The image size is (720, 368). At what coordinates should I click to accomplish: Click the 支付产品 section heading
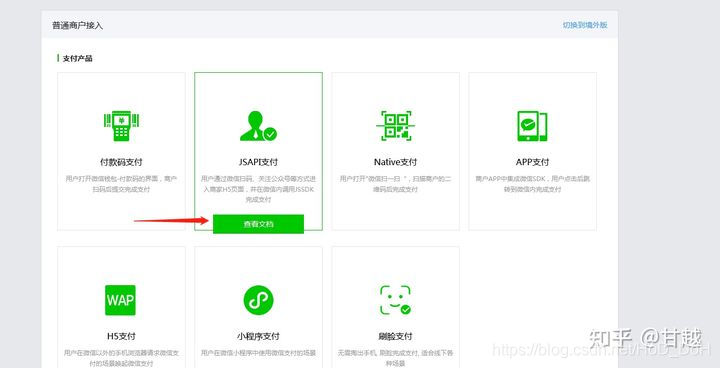pos(78,58)
